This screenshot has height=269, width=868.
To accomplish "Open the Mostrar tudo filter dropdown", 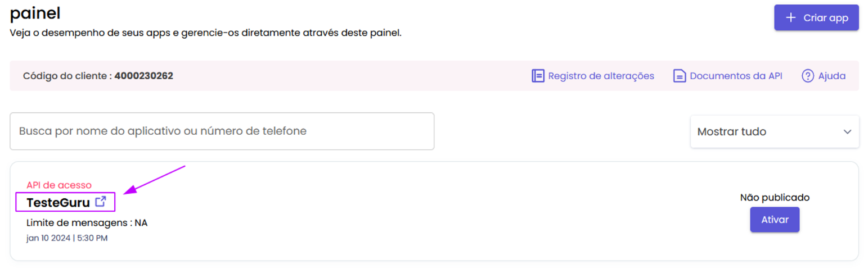I will [775, 132].
